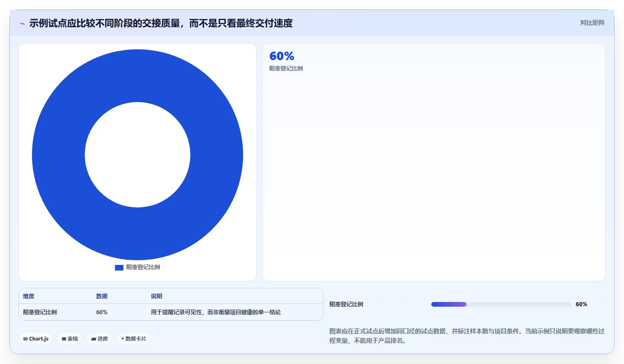This screenshot has width=624, height=364.
Task: Click the 60% cell in the table
Action: coord(102,312)
